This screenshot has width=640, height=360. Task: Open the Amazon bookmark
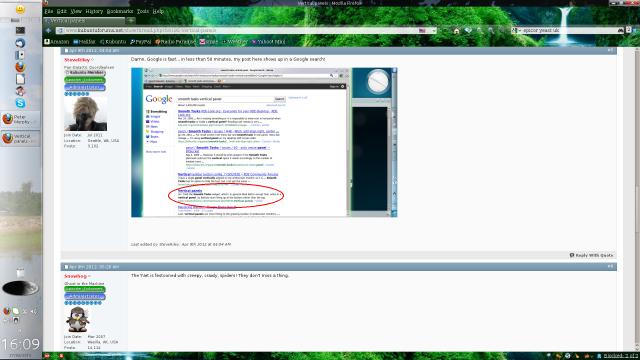(57, 42)
